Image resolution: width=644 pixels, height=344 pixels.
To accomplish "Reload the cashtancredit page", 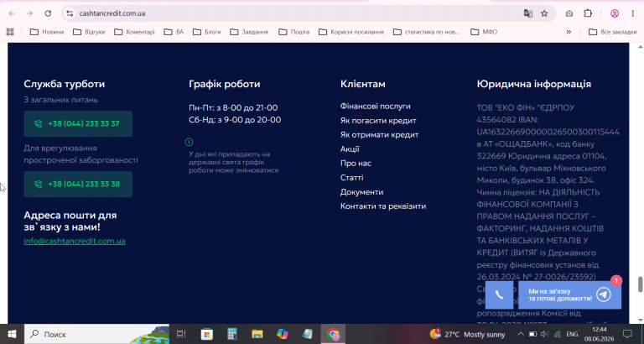I will tap(48, 13).
